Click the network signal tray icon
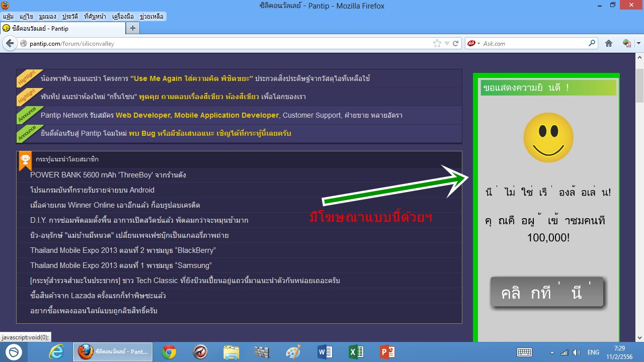 (x=565, y=352)
